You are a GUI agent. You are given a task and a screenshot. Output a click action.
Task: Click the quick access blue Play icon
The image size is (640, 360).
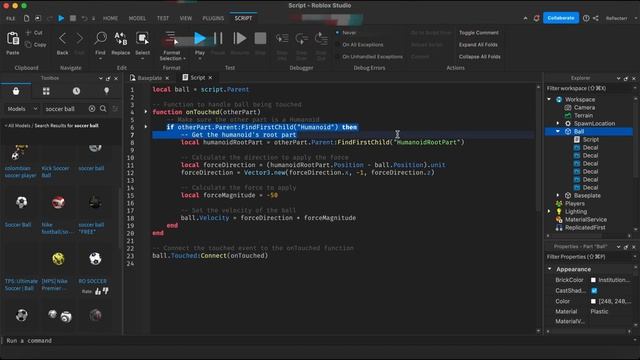click(61, 18)
